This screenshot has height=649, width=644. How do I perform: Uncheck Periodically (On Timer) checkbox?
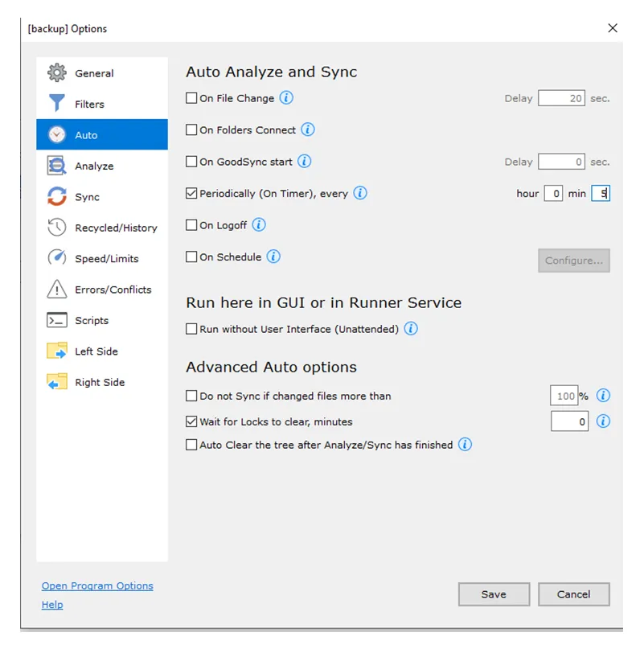click(191, 193)
